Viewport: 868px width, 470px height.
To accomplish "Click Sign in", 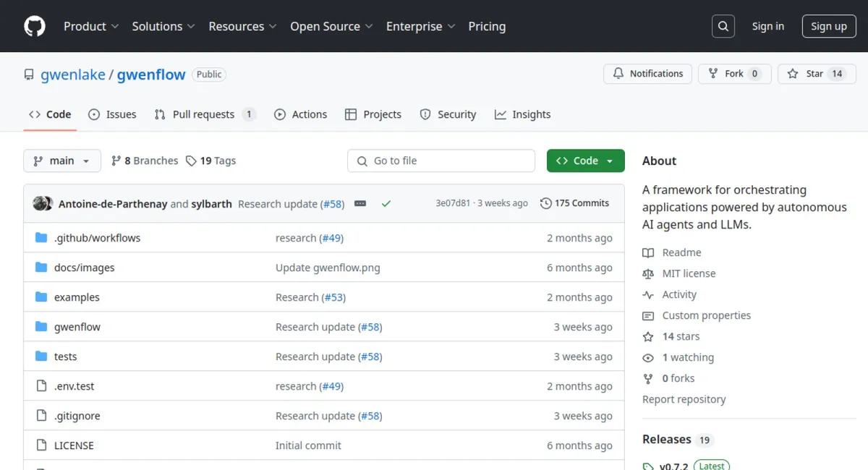I will tap(767, 26).
